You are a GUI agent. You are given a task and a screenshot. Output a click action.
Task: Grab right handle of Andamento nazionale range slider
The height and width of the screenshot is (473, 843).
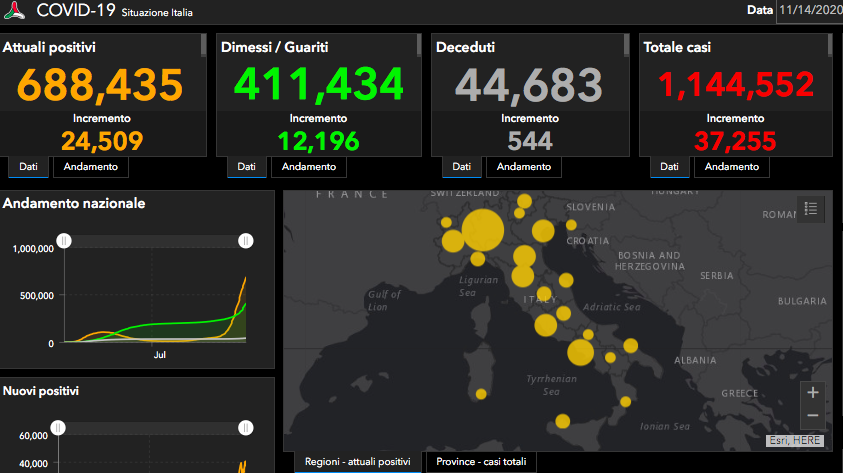pos(246,241)
